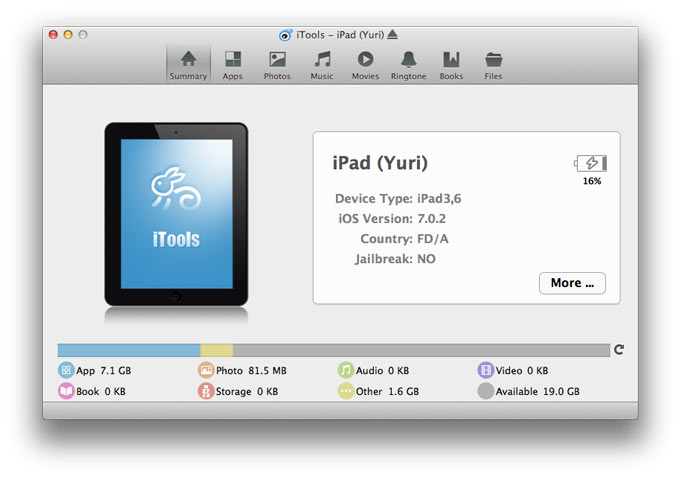Click the Book storage legend icon

coord(66,391)
